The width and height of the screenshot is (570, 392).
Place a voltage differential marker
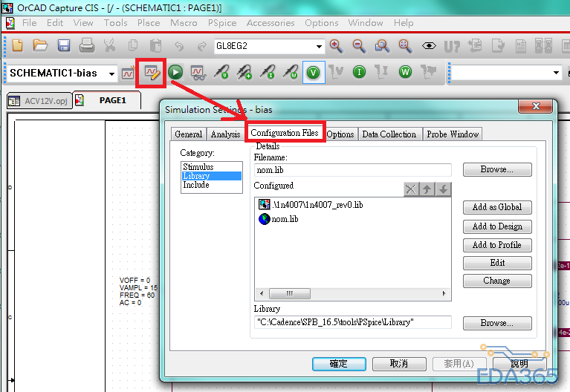click(x=244, y=72)
